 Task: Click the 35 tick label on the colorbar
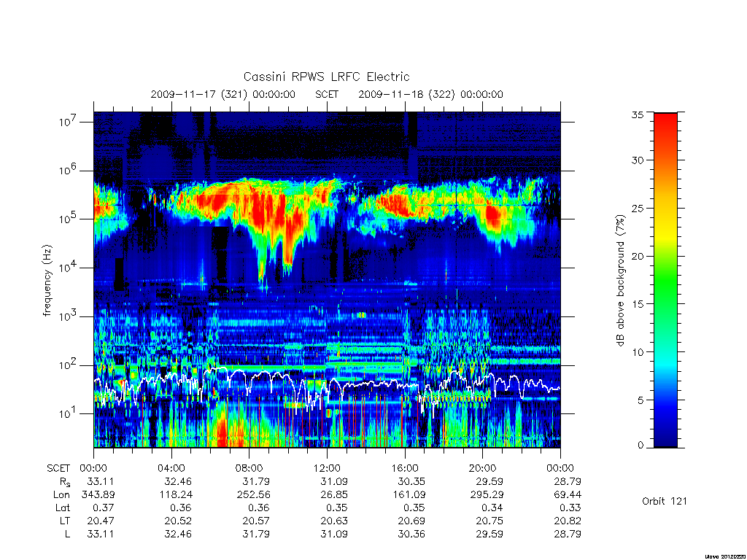pyautogui.click(x=637, y=114)
